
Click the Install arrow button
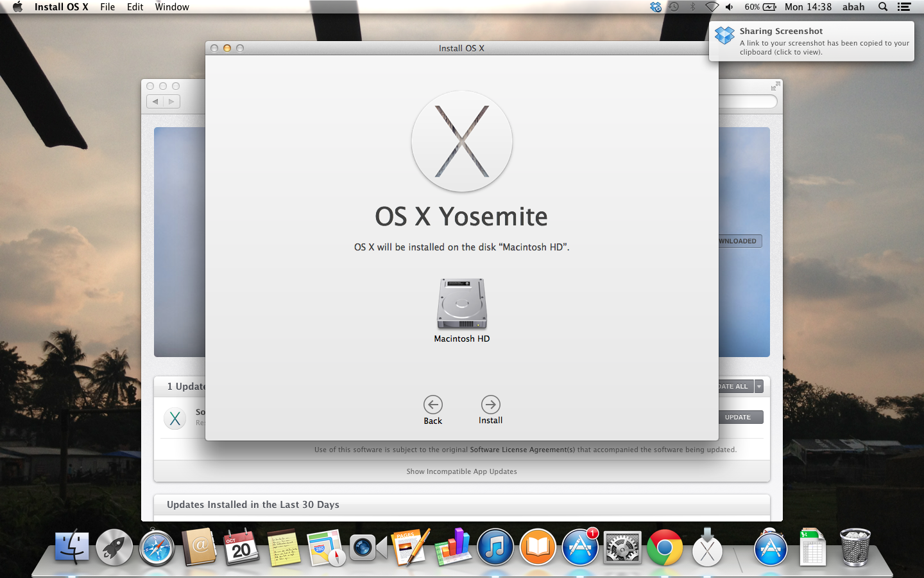[x=490, y=405]
